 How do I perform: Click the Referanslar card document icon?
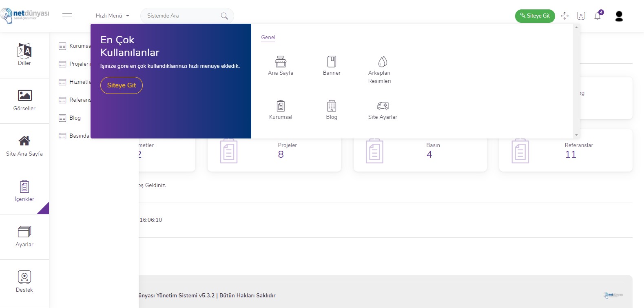520,151
